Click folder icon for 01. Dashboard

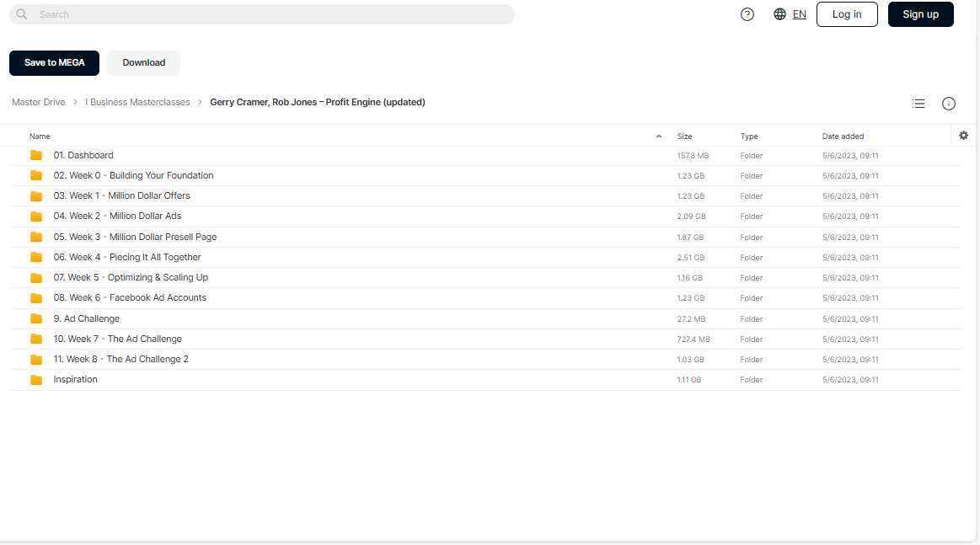pos(36,155)
